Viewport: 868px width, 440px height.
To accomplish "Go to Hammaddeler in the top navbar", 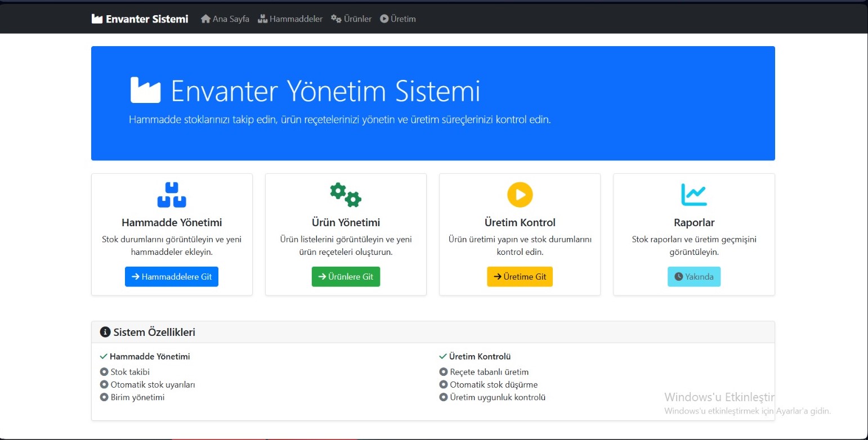I will (290, 19).
